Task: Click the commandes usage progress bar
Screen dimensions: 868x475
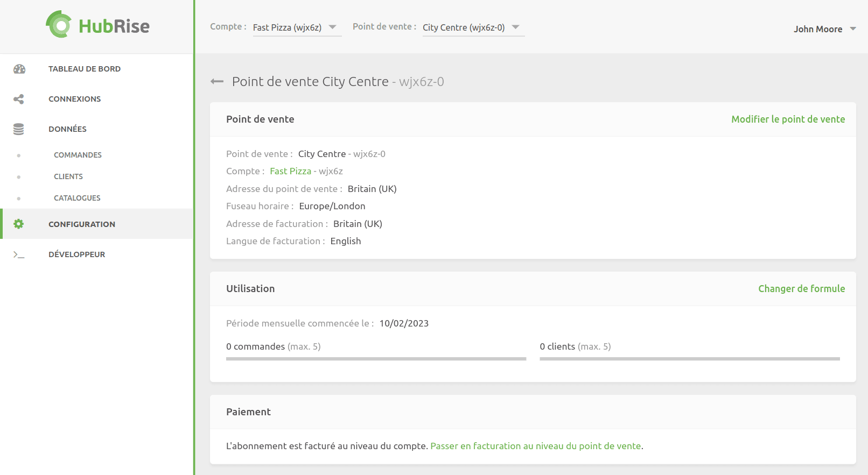Action: pos(376,358)
